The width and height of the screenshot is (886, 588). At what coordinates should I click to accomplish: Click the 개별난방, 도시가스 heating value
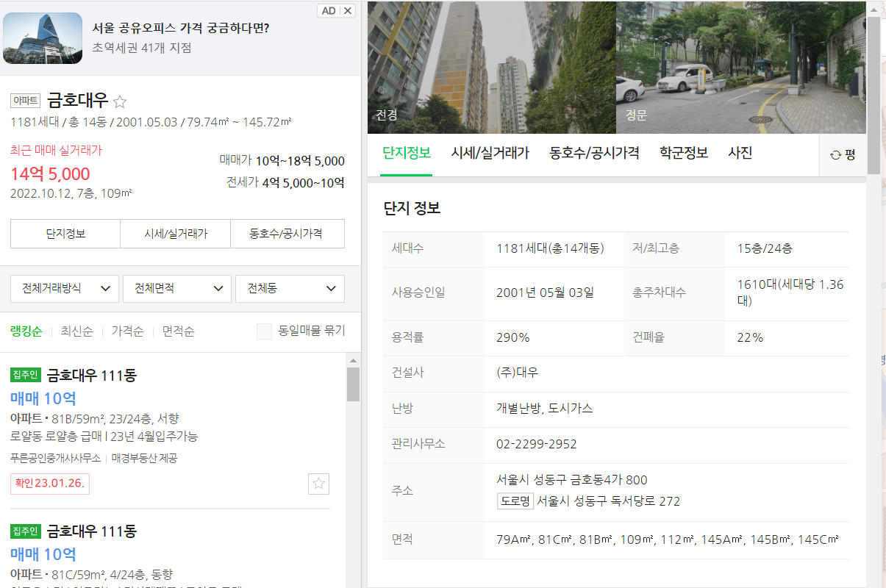coord(545,408)
